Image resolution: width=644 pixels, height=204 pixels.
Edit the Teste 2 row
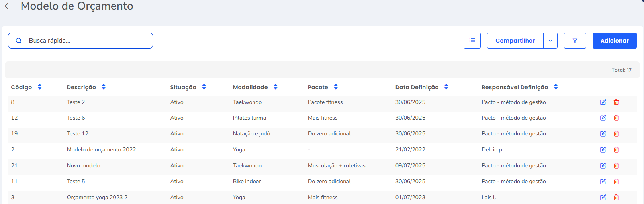[603, 102]
